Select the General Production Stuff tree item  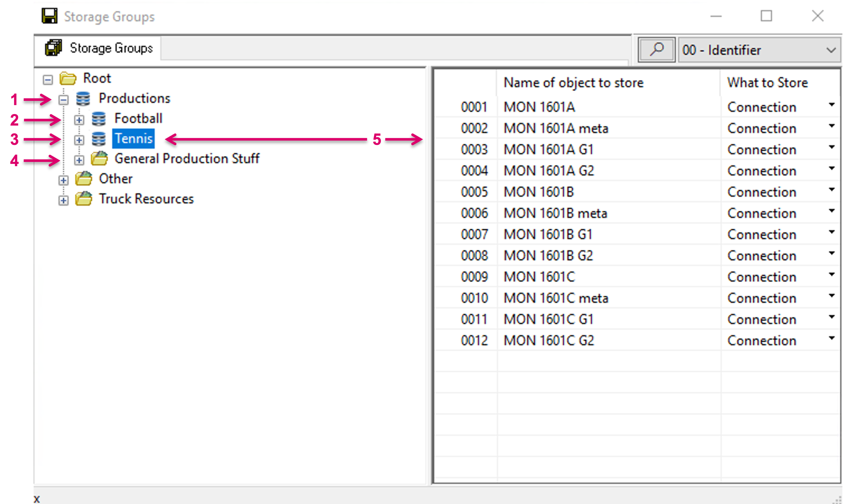point(187,159)
